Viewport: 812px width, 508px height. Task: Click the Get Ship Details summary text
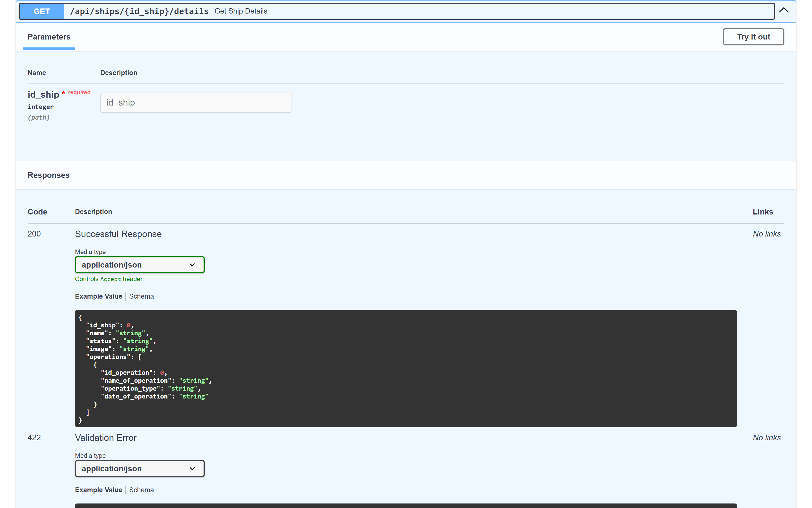pyautogui.click(x=240, y=11)
